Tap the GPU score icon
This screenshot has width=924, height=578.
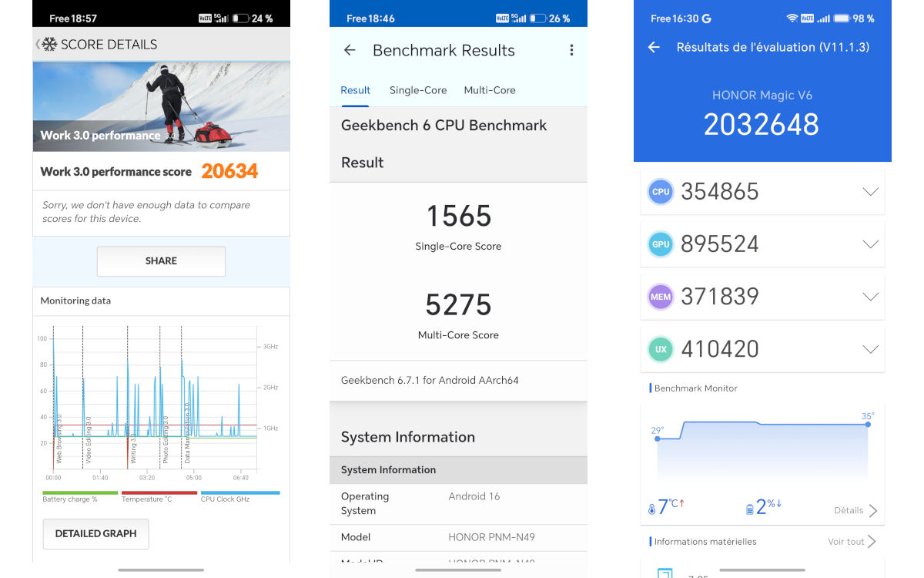pos(661,244)
